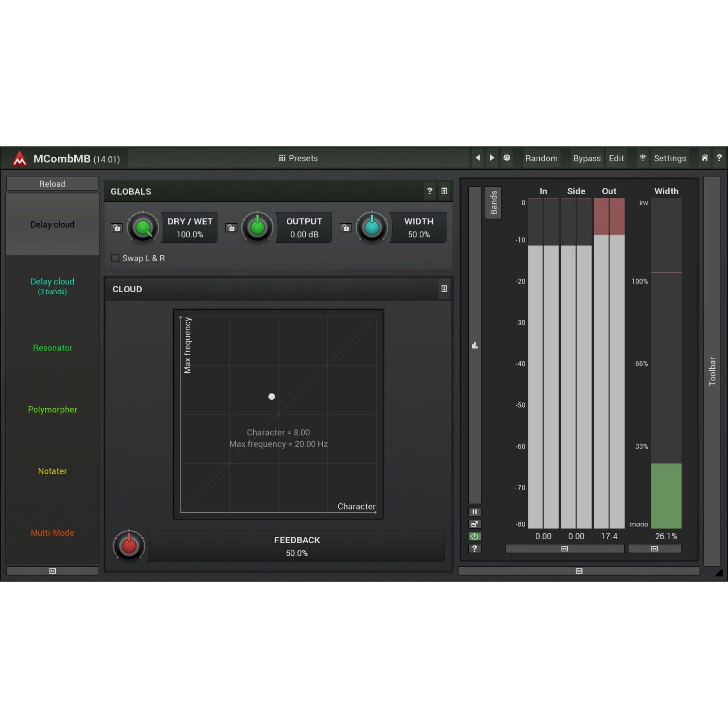Expand the Toolbar side panel
The height and width of the screenshot is (728, 728).
coord(712,371)
